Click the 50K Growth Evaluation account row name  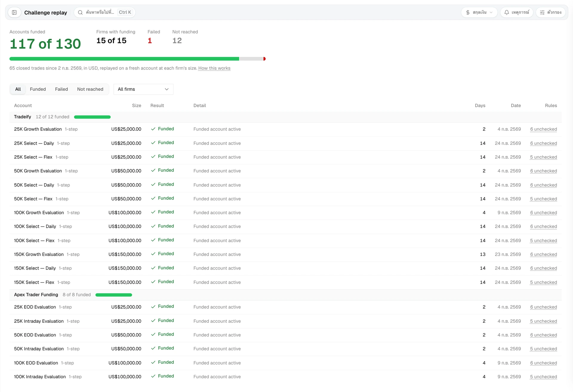(x=38, y=171)
